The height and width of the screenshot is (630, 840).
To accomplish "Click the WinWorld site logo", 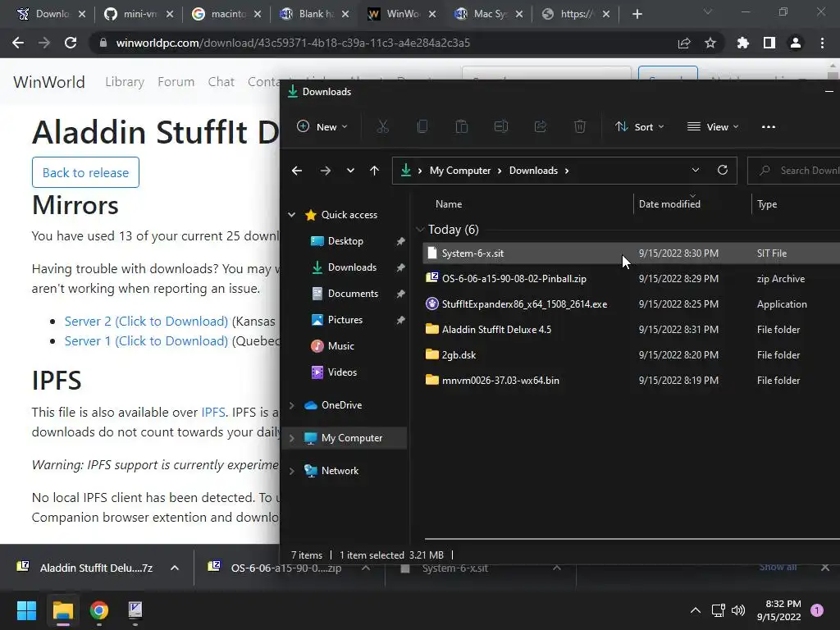I will 48,82.
